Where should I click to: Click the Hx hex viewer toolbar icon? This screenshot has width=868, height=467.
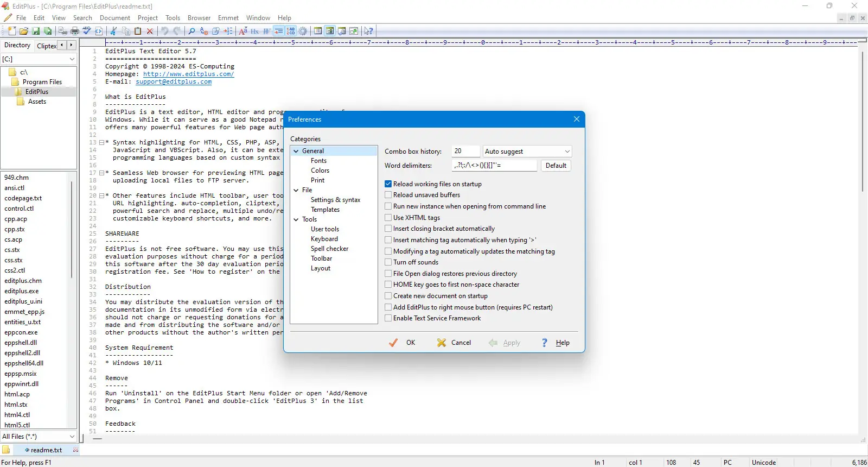[x=255, y=31]
